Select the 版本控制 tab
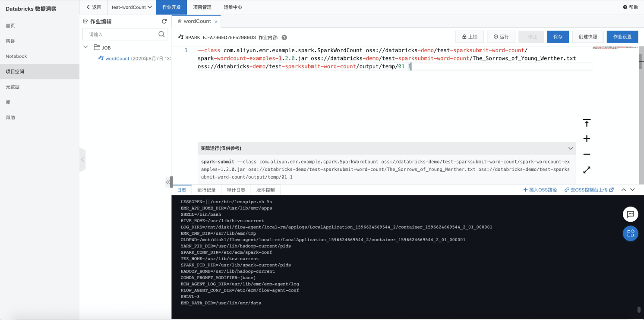Screen dimensions: 644x320 point(265,190)
